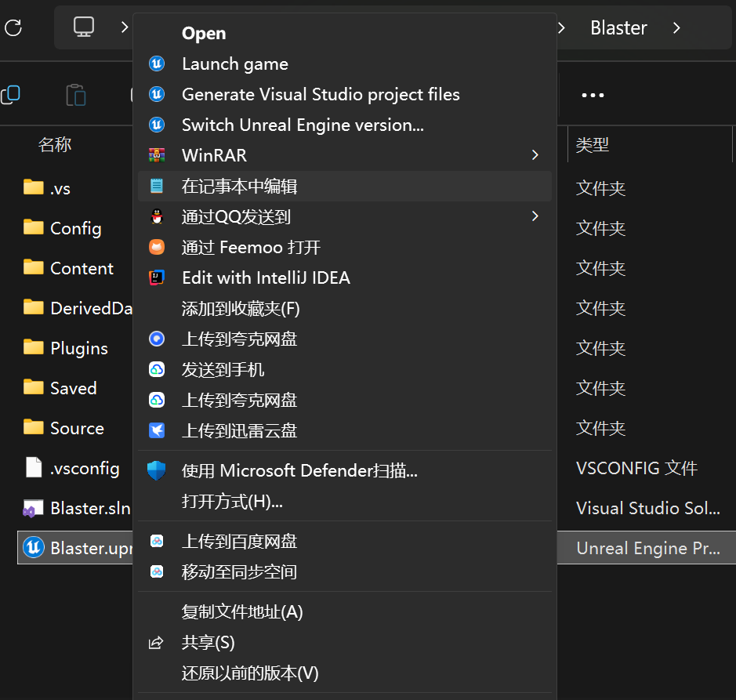Select the Content folder
Image resolution: width=736 pixels, height=700 pixels.
click(x=68, y=268)
